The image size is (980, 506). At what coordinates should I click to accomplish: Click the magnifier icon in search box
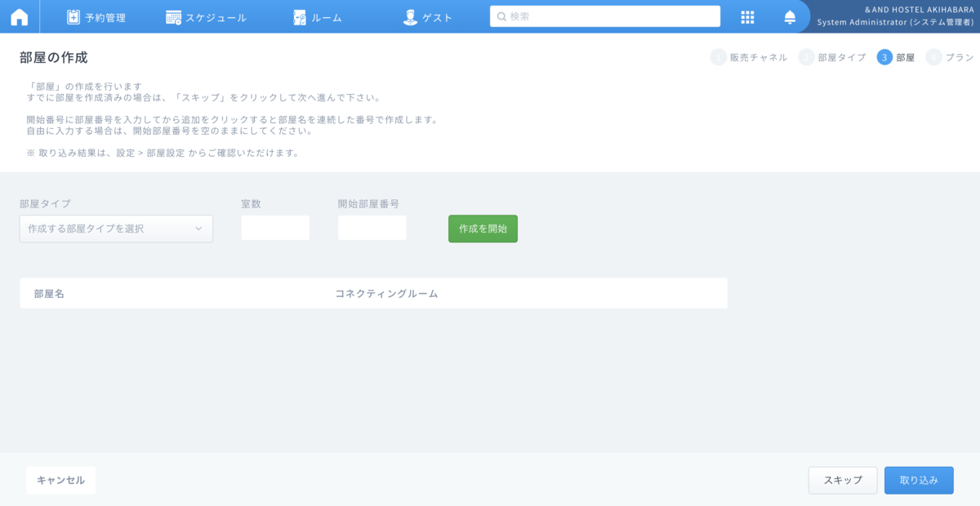[501, 16]
